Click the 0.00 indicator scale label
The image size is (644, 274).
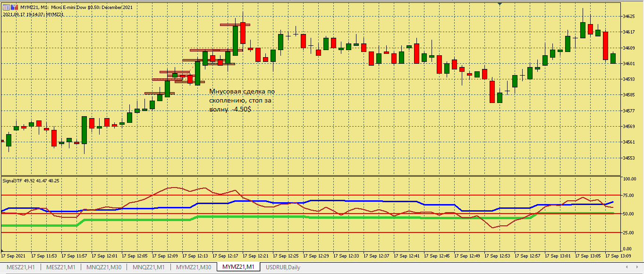pos(628,249)
